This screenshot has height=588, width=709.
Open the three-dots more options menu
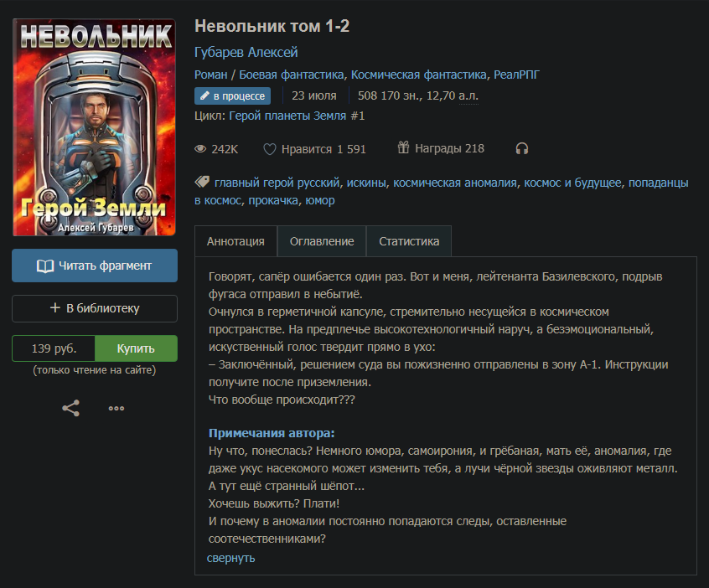point(116,409)
